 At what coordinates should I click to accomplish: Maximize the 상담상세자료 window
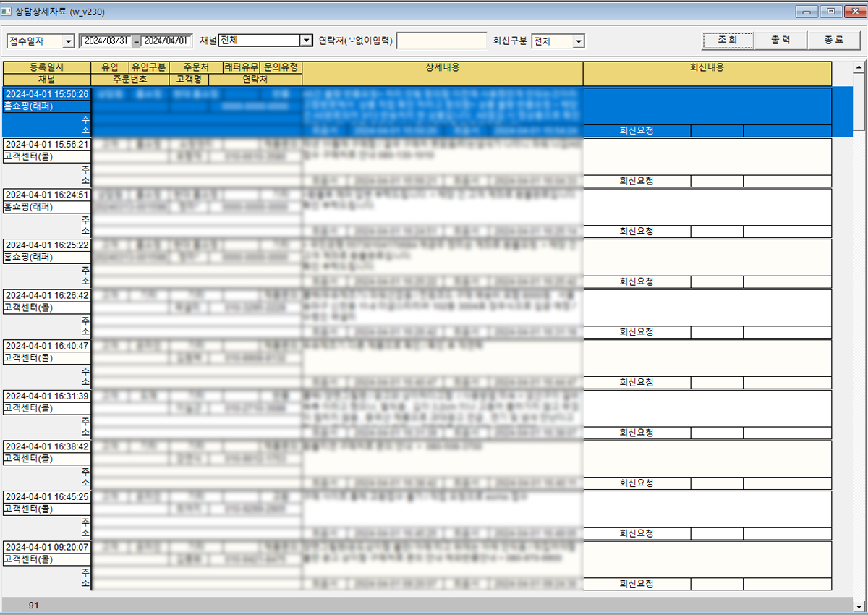click(830, 11)
